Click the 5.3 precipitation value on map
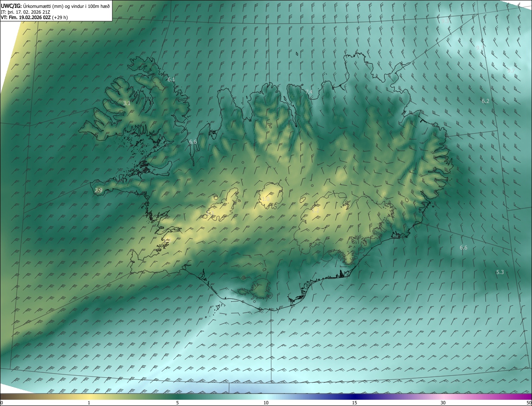Viewport: 532px width, 406px height. (500, 272)
